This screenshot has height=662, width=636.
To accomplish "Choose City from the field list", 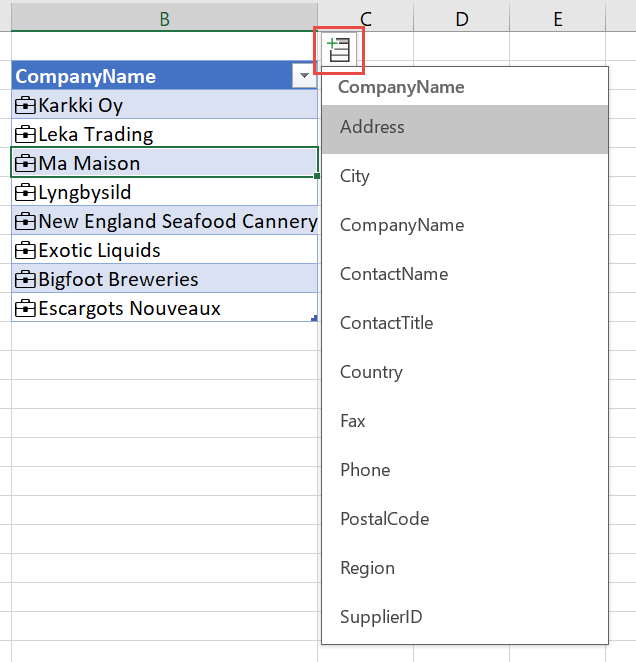I will coord(465,176).
